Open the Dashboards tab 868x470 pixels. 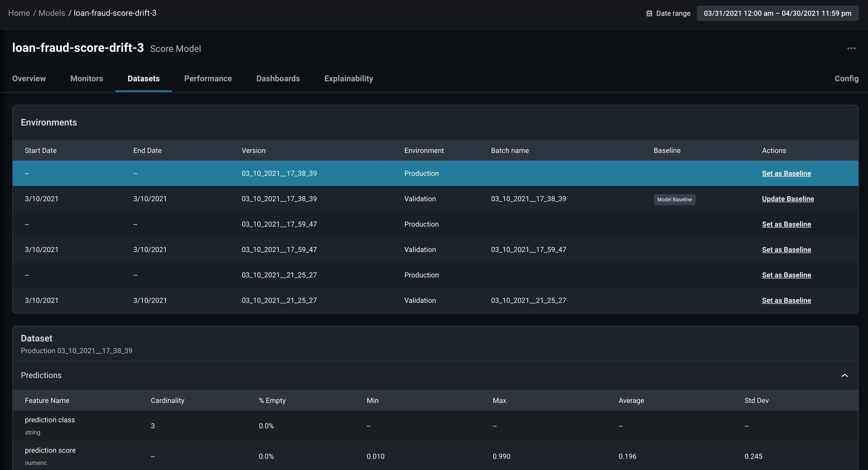(x=278, y=79)
